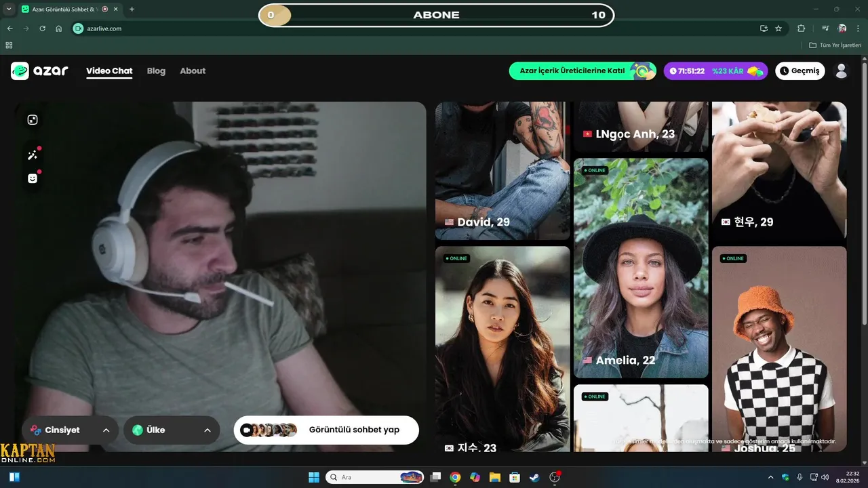This screenshot has width=868, height=488.
Task: Click the browser back arrow
Action: [x=9, y=28]
